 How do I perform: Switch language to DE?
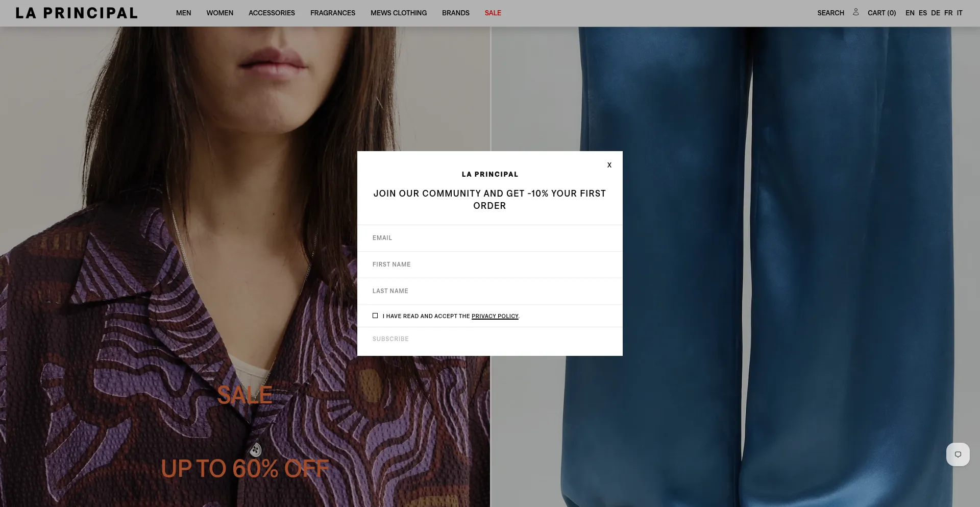(936, 13)
